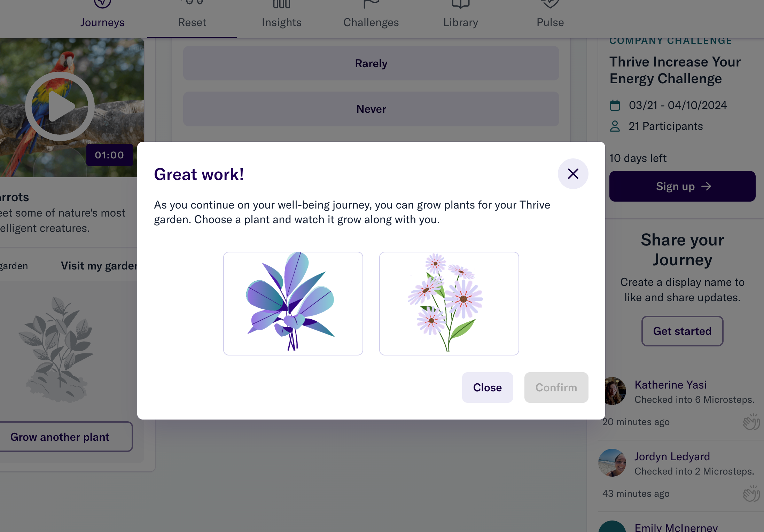The width and height of the screenshot is (764, 532).
Task: Play the parrots video
Action: point(60,106)
